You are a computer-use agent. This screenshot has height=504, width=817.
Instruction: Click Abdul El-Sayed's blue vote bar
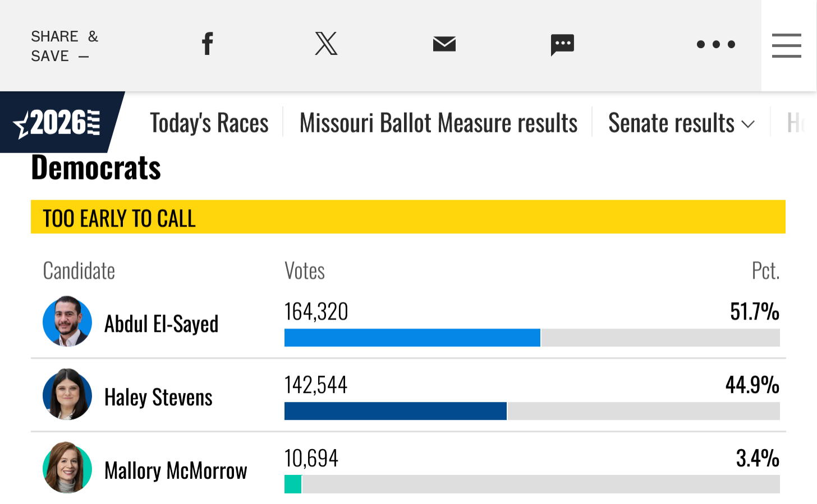pyautogui.click(x=412, y=338)
